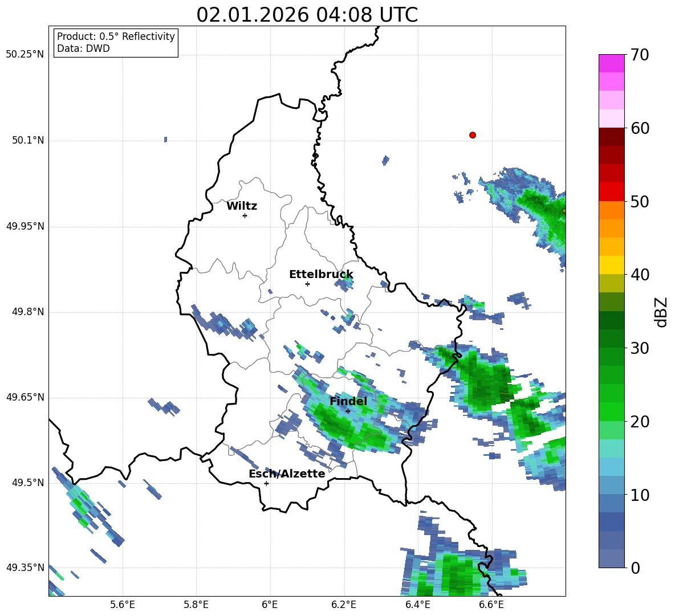
Task: Click the Wiltz city label
Action: tap(242, 206)
